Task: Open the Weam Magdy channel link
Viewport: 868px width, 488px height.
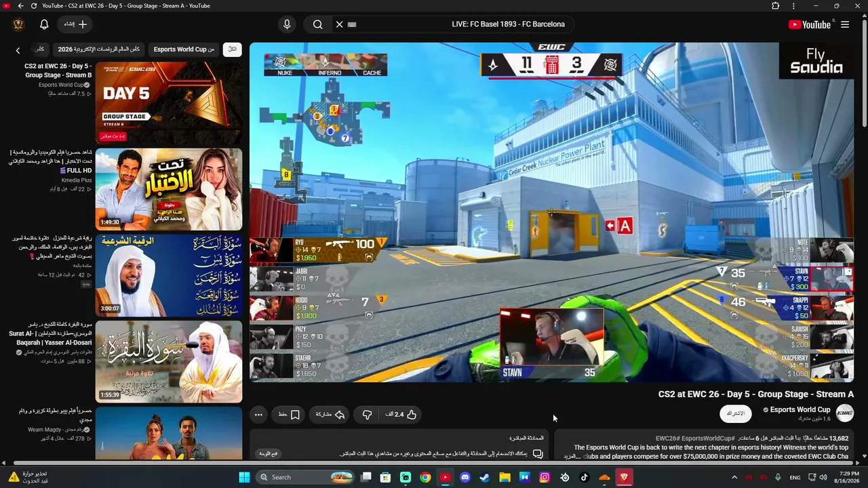Action: tap(60, 430)
